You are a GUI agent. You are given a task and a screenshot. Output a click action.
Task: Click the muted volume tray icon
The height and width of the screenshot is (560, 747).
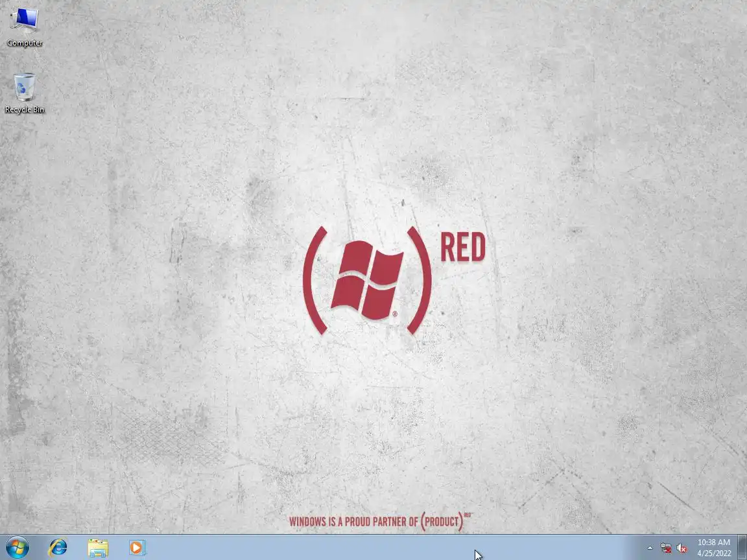682,548
